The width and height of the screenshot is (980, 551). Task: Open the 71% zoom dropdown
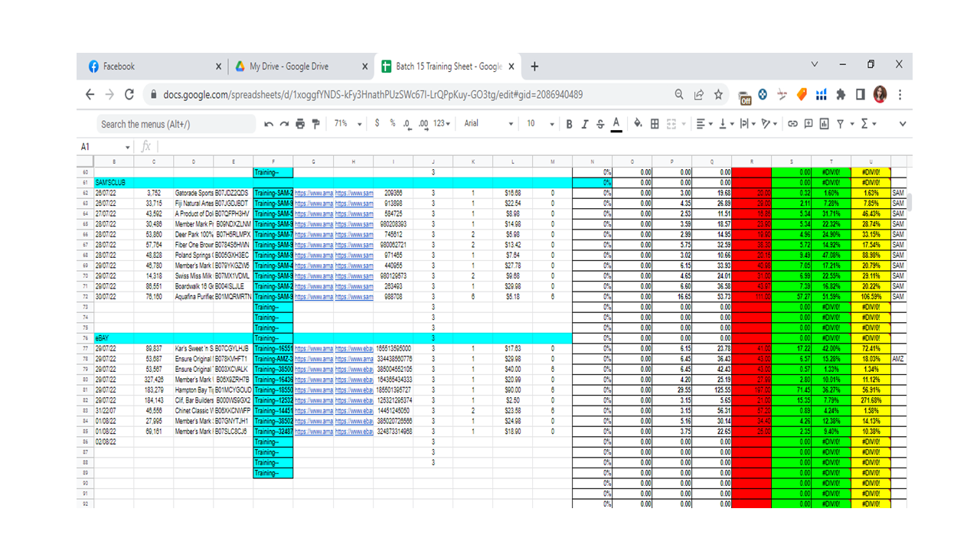348,124
